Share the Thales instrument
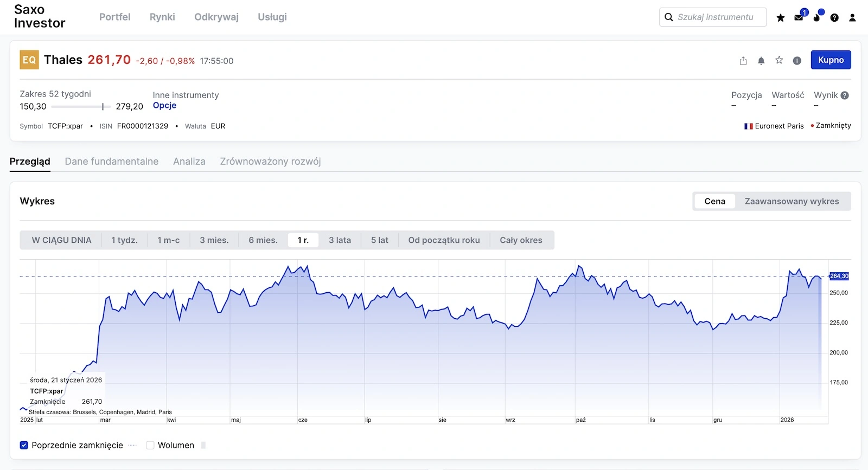This screenshot has height=470, width=868. (743, 61)
